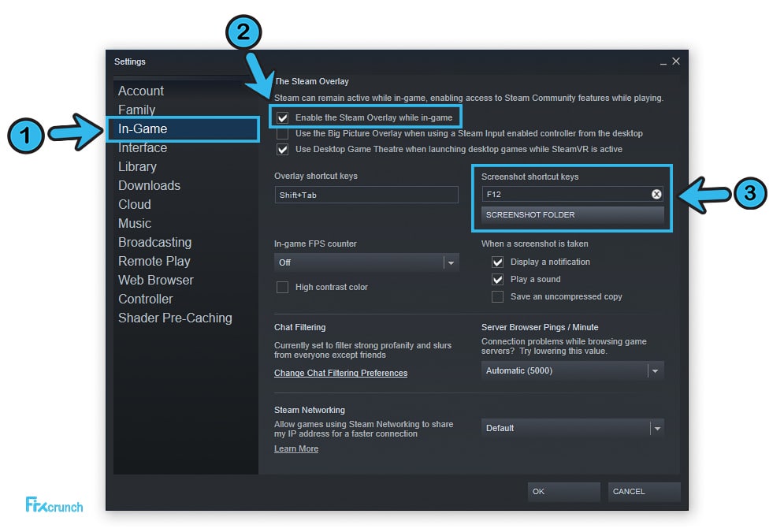This screenshot has height=532, width=784.
Task: Confirm settings with the OK button
Action: [563, 492]
